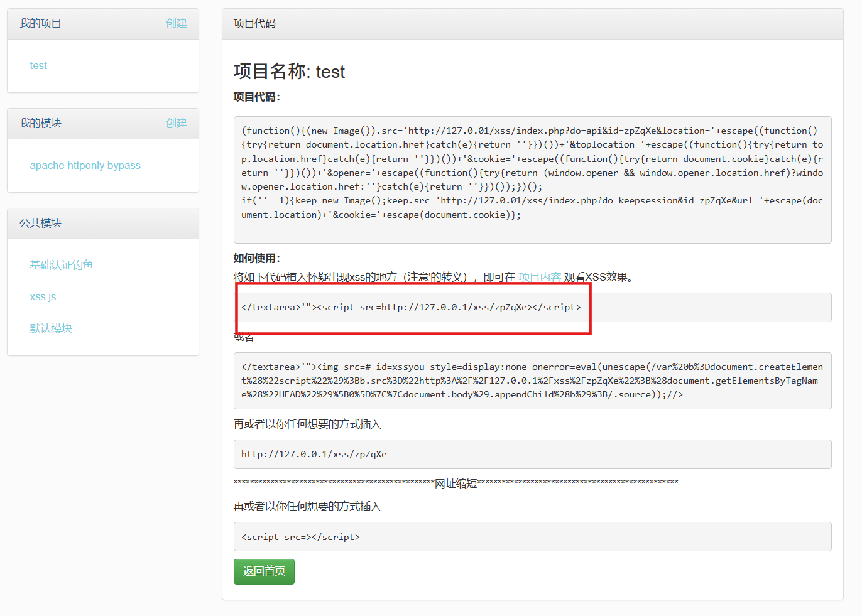This screenshot has height=616, width=862.
Task: Click the 我的项目 panel header
Action: click(103, 24)
